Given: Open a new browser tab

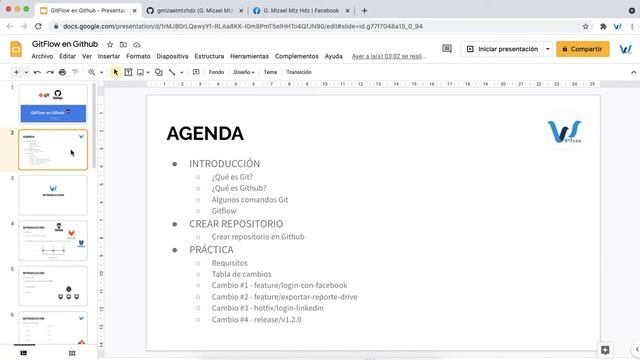Looking at the screenshot, I should [x=364, y=11].
